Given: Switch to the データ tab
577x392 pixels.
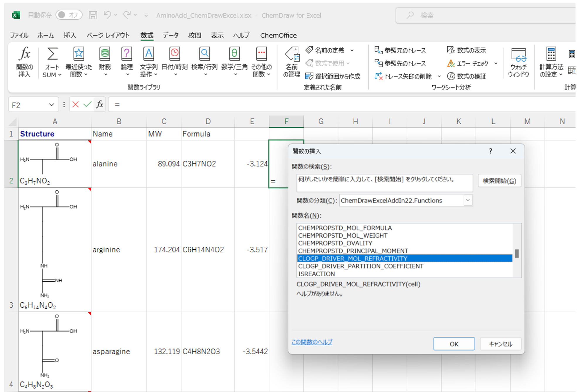Looking at the screenshot, I should pos(170,35).
